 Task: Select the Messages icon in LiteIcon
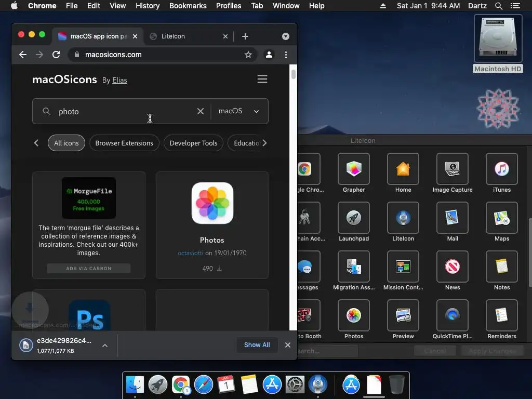[x=309, y=267]
